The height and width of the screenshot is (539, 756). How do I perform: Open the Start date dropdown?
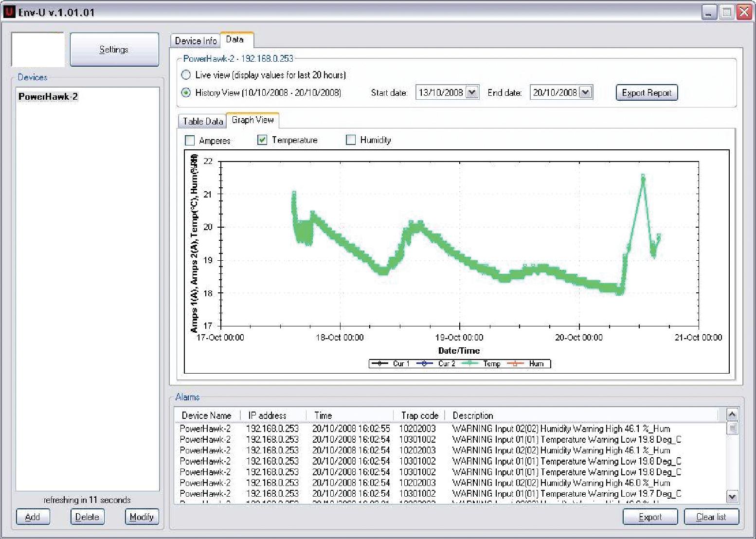coord(471,92)
